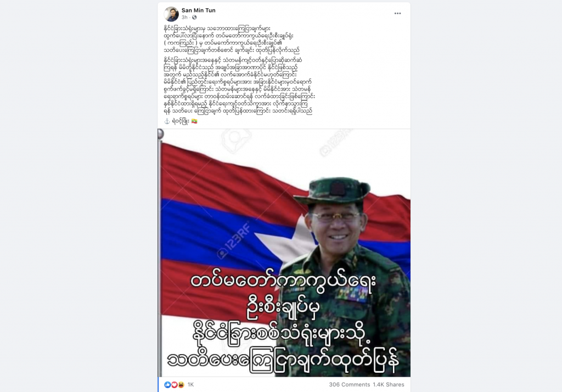Click the signature name beside anchor emoji
Viewport: 562px width, 392px height.
[x=180, y=121]
